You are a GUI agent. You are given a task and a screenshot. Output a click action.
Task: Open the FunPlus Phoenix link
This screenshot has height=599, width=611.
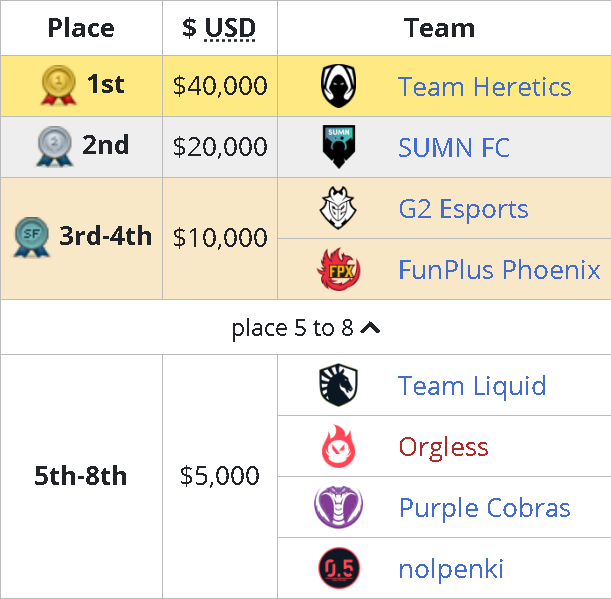coord(499,270)
